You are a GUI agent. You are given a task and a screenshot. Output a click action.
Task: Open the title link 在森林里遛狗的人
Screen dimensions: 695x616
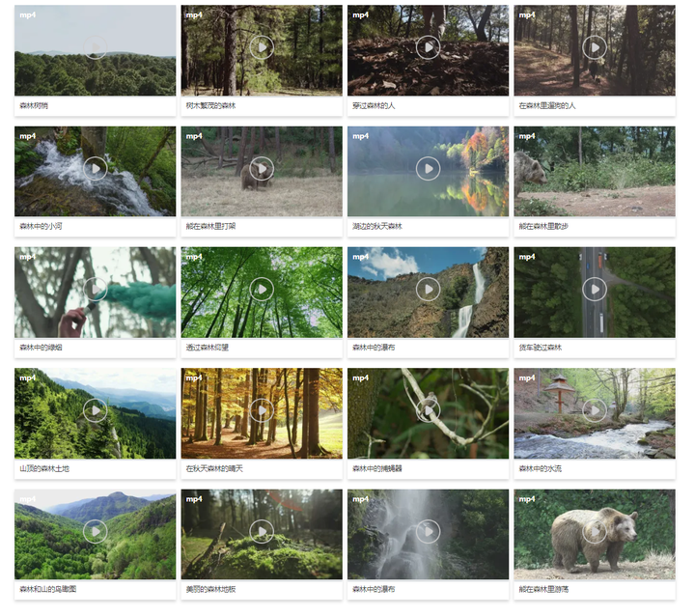click(x=547, y=106)
